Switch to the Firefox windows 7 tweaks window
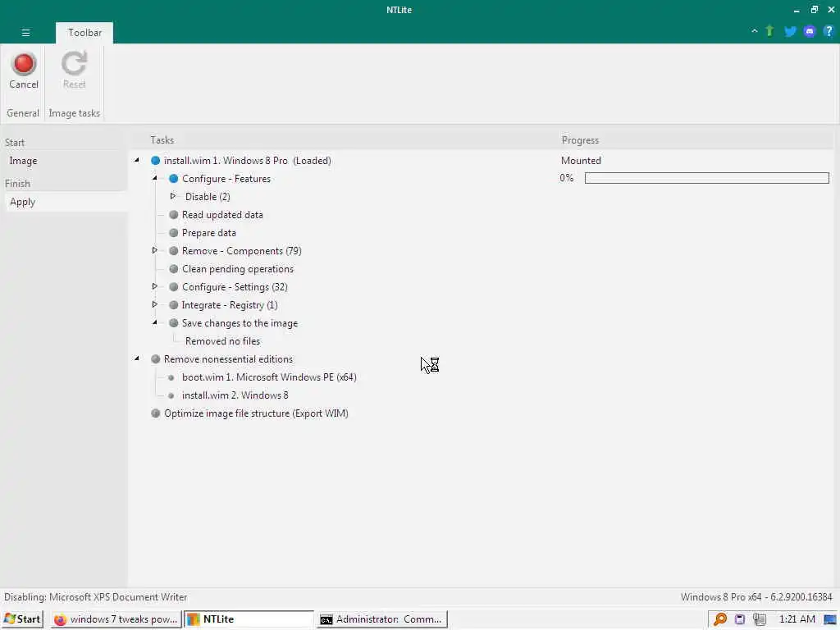This screenshot has height=630, width=840. (x=116, y=619)
